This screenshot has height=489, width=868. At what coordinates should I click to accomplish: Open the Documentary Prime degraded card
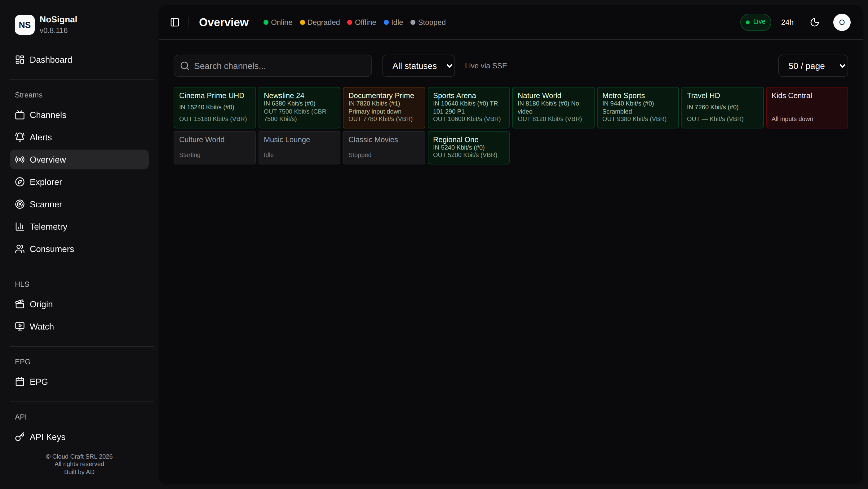384,108
